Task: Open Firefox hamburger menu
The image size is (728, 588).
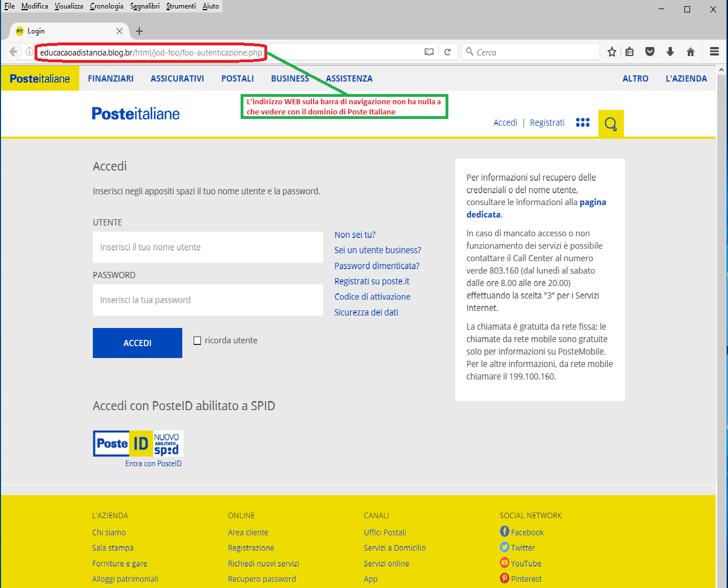Action: pyautogui.click(x=714, y=52)
